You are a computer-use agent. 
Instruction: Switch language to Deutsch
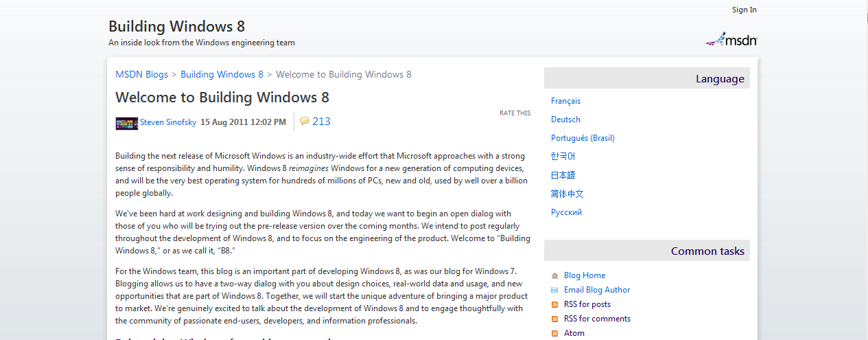pyautogui.click(x=565, y=120)
